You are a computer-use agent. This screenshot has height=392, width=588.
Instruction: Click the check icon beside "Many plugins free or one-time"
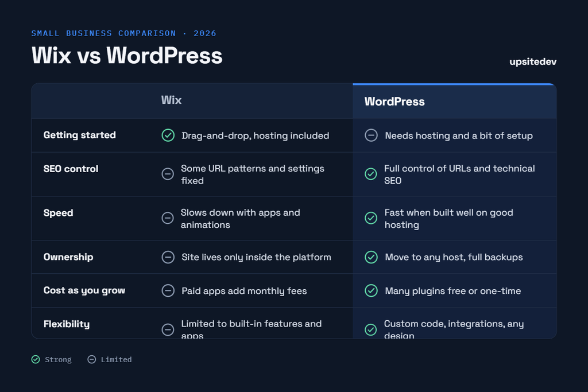coord(372,290)
